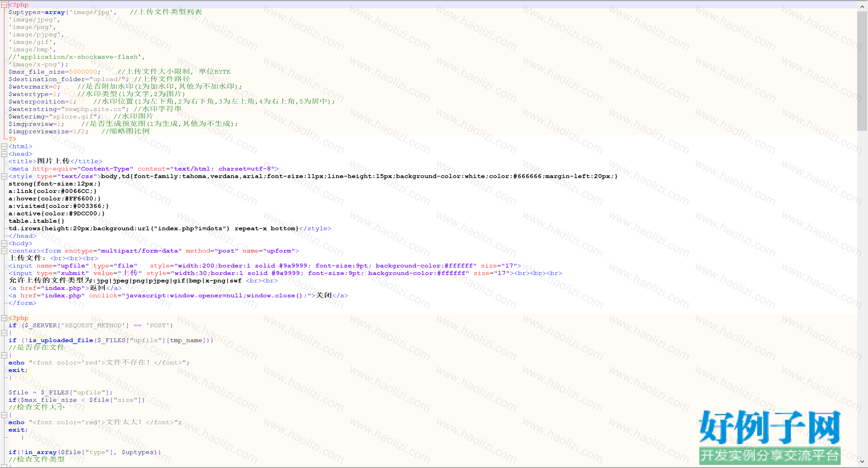The width and height of the screenshot is (868, 468).
Task: Click the </form> closing tag line
Action: pyautogui.click(x=22, y=303)
